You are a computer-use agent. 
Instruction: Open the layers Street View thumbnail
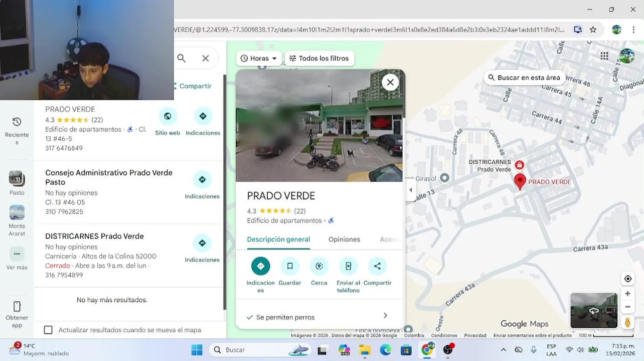[x=594, y=310]
